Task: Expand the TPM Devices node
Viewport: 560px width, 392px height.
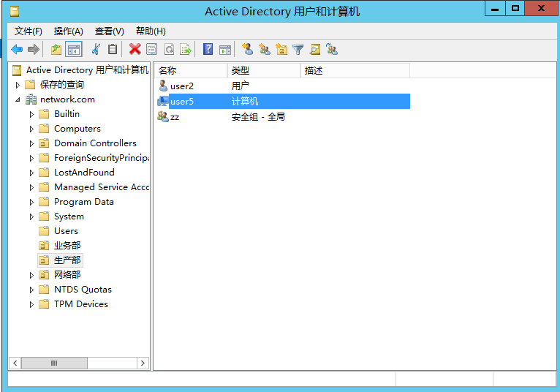Action: 31,304
